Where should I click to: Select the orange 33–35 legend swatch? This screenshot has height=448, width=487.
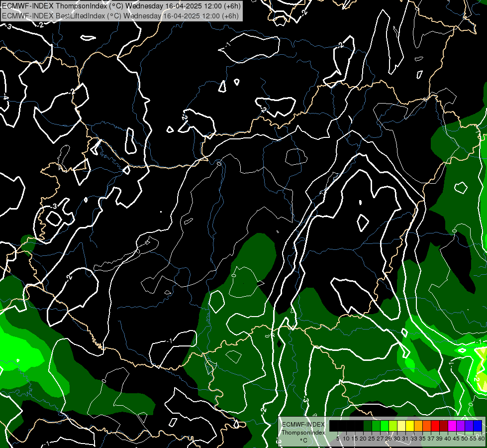(418, 426)
